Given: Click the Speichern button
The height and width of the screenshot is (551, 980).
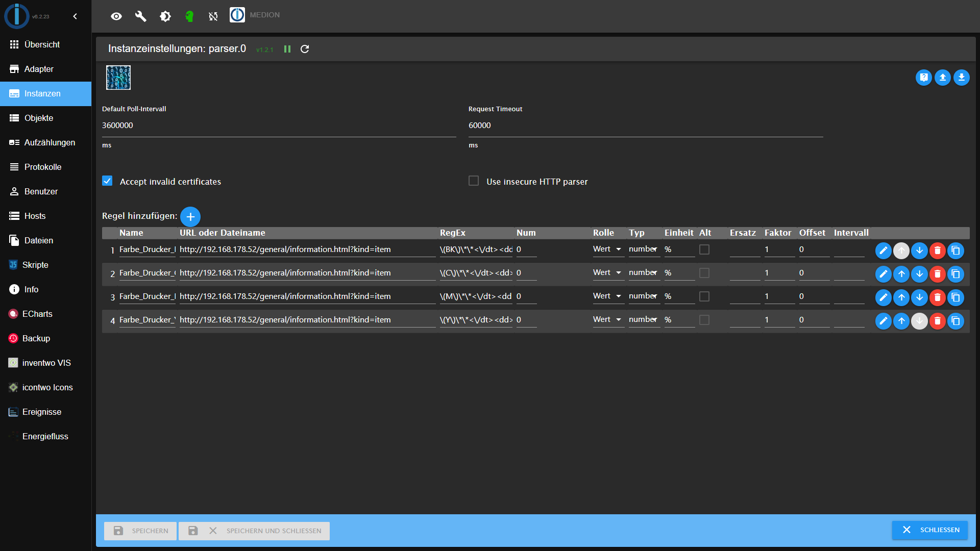Looking at the screenshot, I should (x=140, y=531).
